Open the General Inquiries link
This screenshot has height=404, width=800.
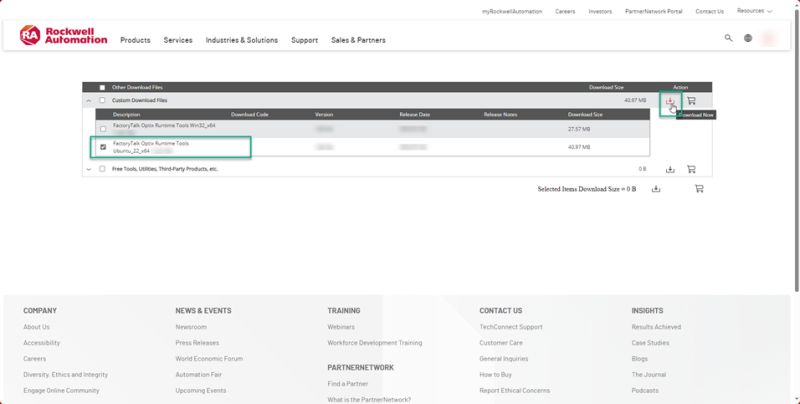pyautogui.click(x=504, y=359)
